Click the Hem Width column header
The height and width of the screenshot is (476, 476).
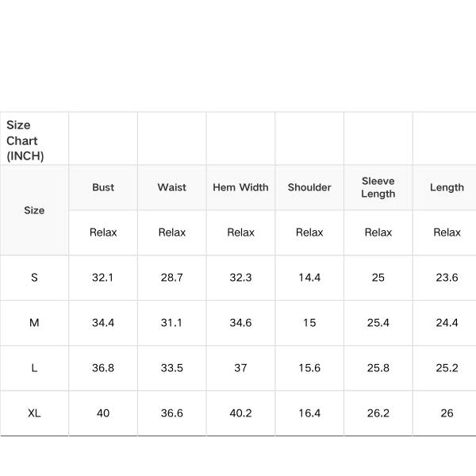click(240, 187)
